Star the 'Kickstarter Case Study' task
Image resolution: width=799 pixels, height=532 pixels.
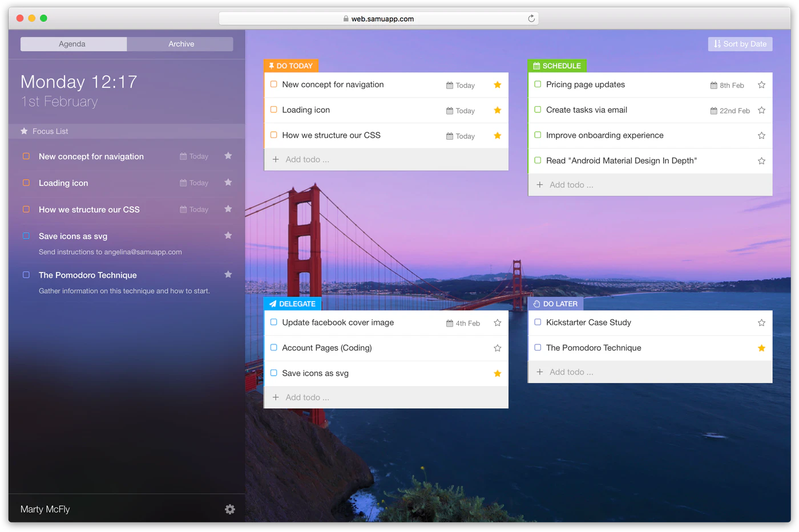(x=761, y=323)
